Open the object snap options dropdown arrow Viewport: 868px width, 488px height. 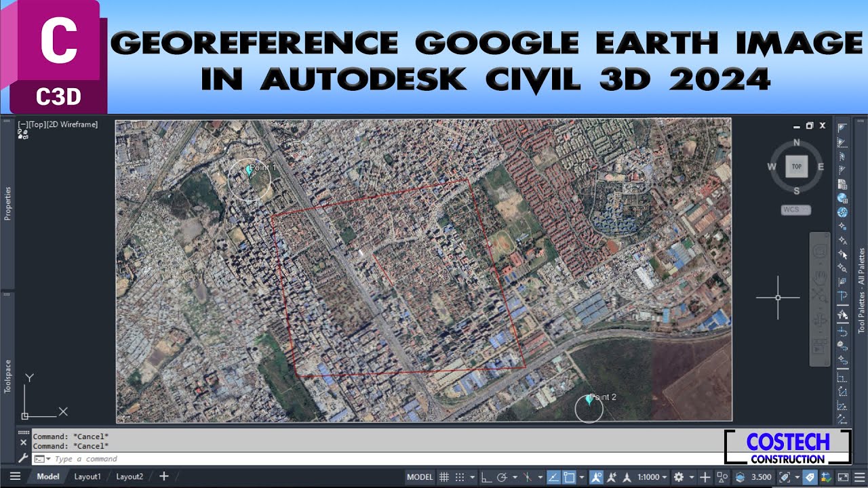(582, 477)
